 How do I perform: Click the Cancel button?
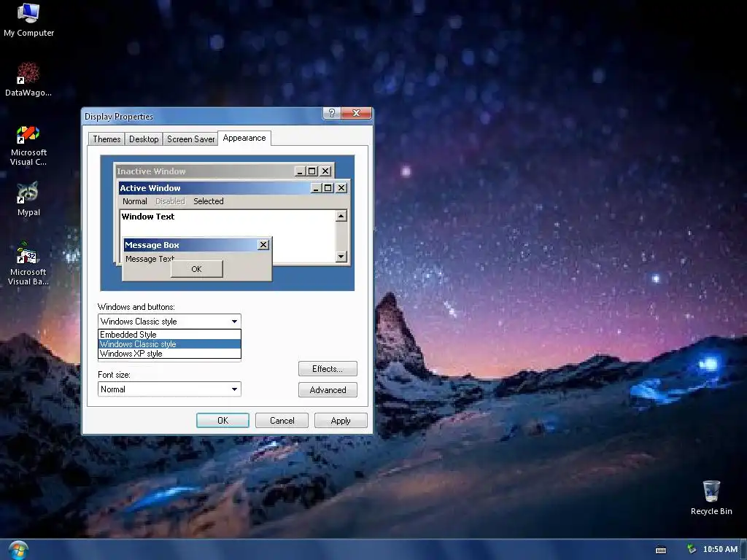tap(282, 421)
